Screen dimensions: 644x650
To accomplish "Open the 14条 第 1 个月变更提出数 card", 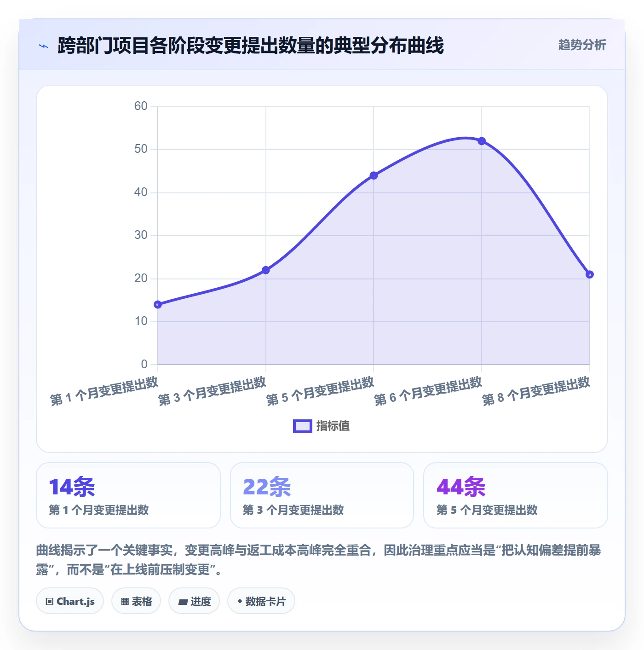I will point(128,495).
